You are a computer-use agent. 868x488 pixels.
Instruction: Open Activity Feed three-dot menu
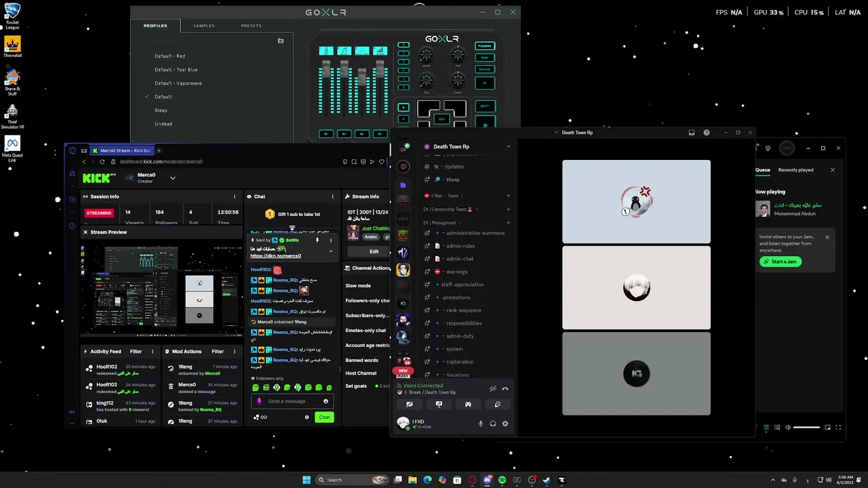point(153,352)
